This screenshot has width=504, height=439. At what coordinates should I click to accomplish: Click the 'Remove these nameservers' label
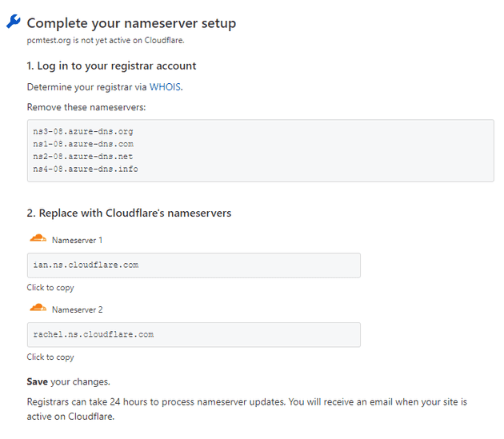coord(86,107)
